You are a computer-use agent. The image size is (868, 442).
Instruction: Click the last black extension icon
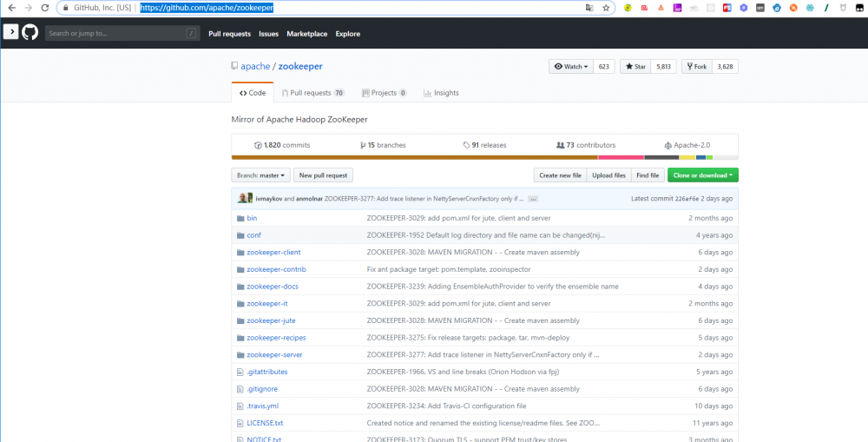point(858,9)
